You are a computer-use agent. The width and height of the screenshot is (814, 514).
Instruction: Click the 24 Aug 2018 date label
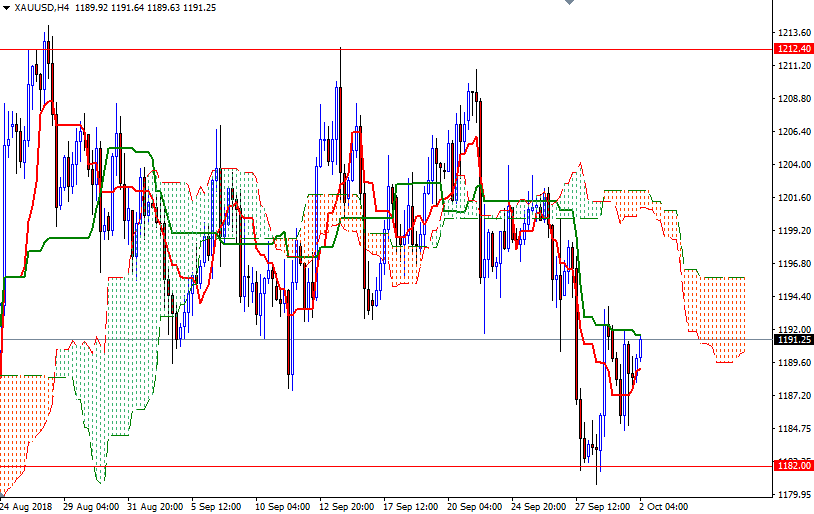pos(28,506)
